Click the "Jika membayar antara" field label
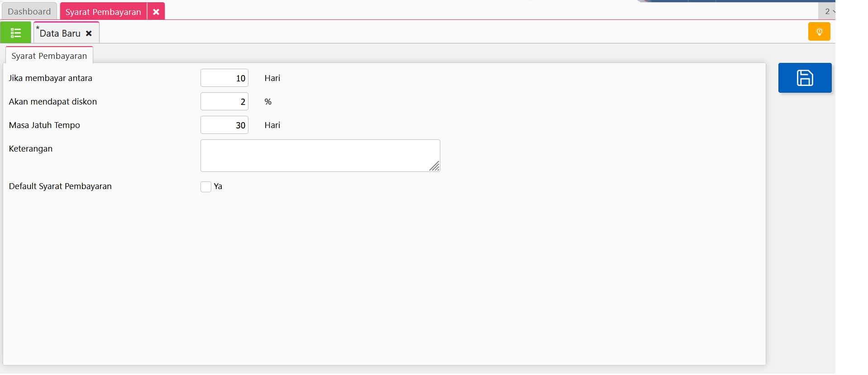 50,78
